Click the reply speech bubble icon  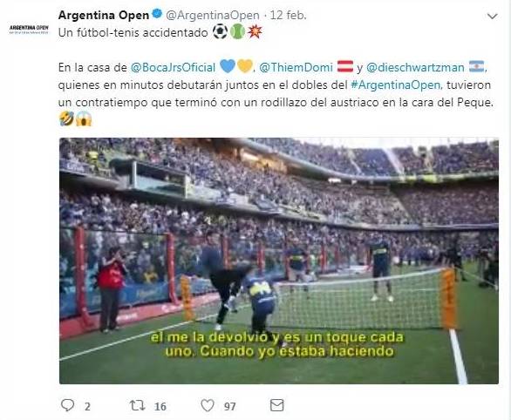coord(67,405)
